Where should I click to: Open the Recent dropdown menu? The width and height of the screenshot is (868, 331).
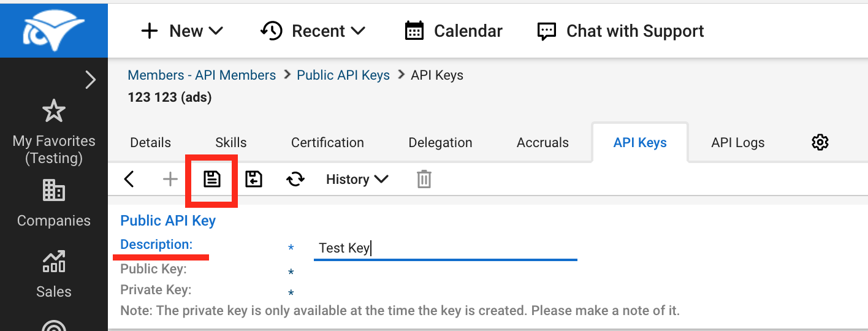click(313, 31)
